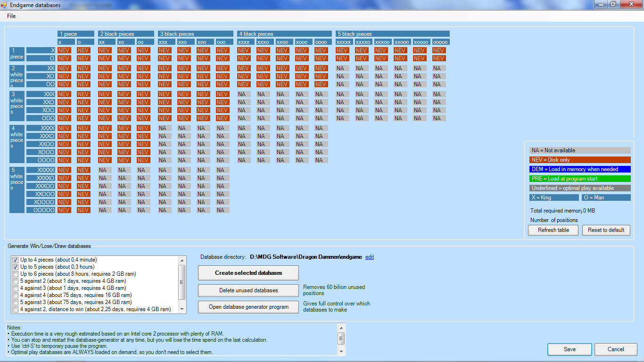Toggle 'Up to 5 pieces' checkbox
Viewport: 644px width, 362px height.
point(16,267)
